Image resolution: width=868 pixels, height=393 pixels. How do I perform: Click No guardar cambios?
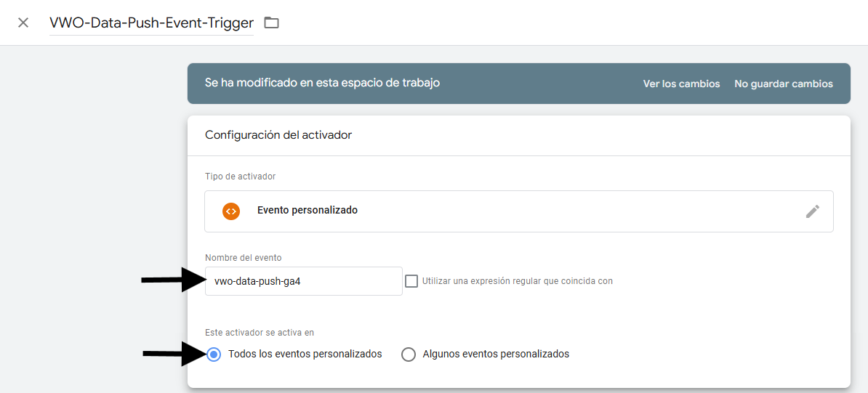[783, 84]
